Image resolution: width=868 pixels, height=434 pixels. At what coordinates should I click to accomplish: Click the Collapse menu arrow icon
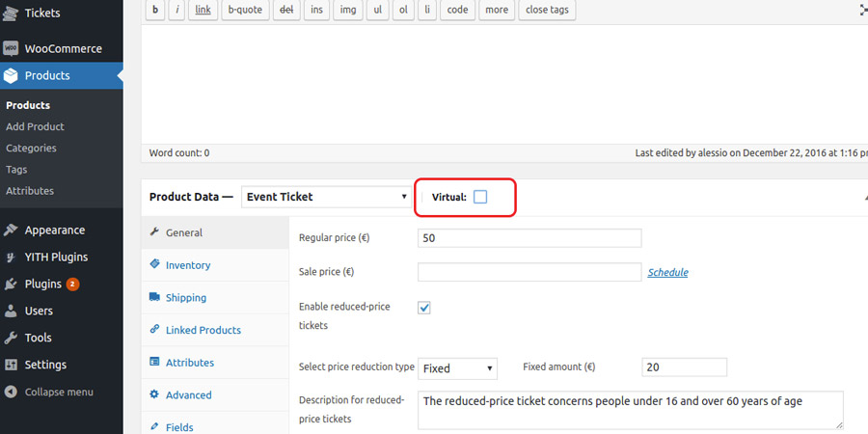point(11,393)
